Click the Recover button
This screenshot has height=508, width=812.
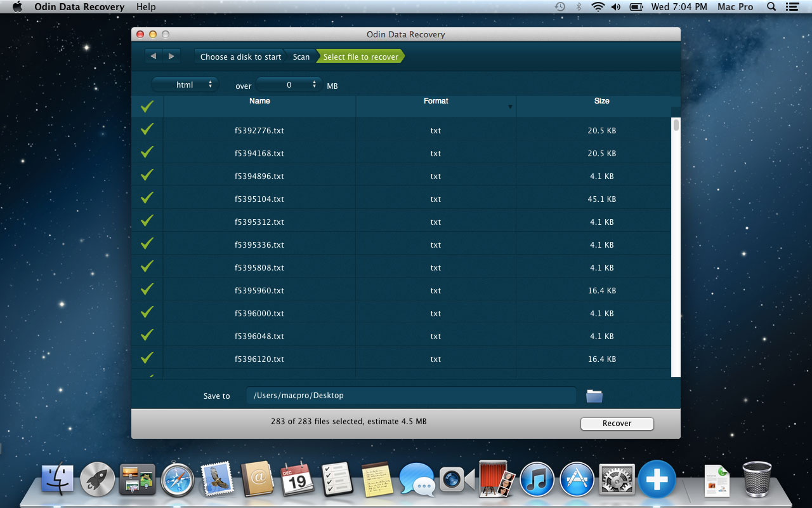[x=617, y=424]
